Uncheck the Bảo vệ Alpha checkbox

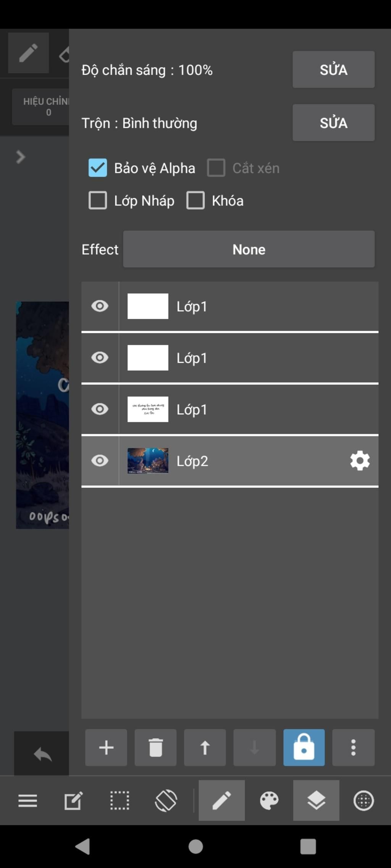pyautogui.click(x=98, y=168)
